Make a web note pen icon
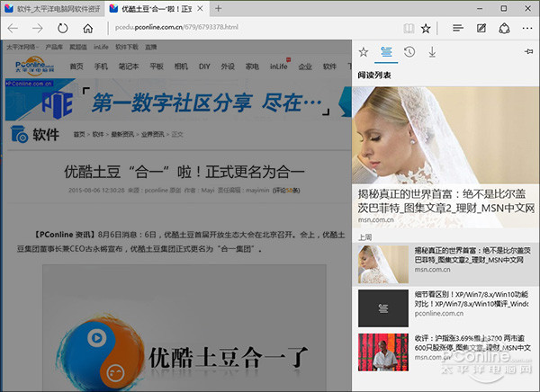 pyautogui.click(x=481, y=28)
